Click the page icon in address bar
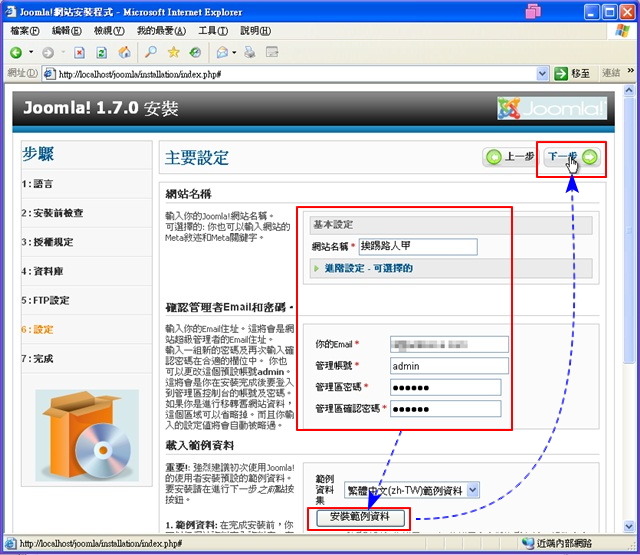640x555 pixels. [x=49, y=74]
